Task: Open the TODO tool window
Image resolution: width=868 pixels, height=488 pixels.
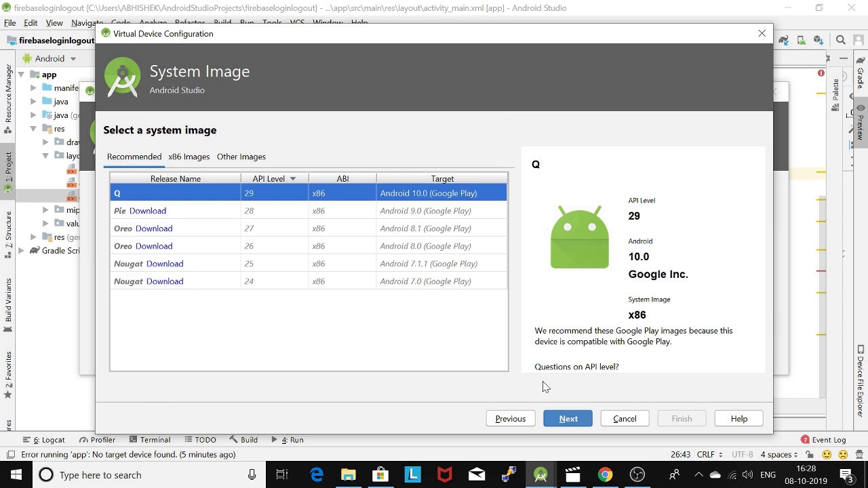Action: click(x=199, y=440)
